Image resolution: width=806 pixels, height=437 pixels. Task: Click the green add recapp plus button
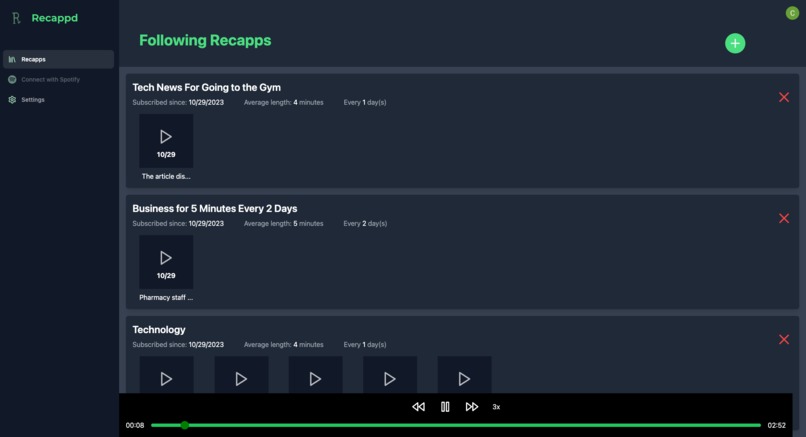click(735, 43)
